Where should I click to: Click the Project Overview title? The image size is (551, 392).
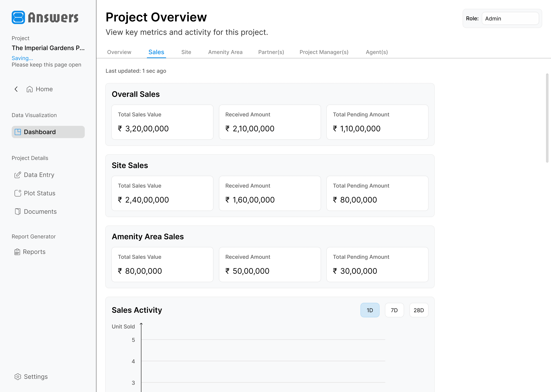156,17
